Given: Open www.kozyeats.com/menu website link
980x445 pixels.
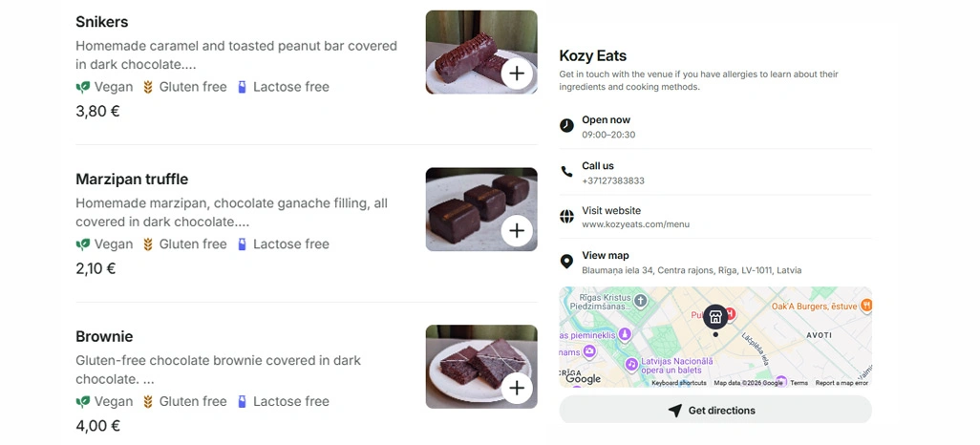Looking at the screenshot, I should pyautogui.click(x=635, y=223).
